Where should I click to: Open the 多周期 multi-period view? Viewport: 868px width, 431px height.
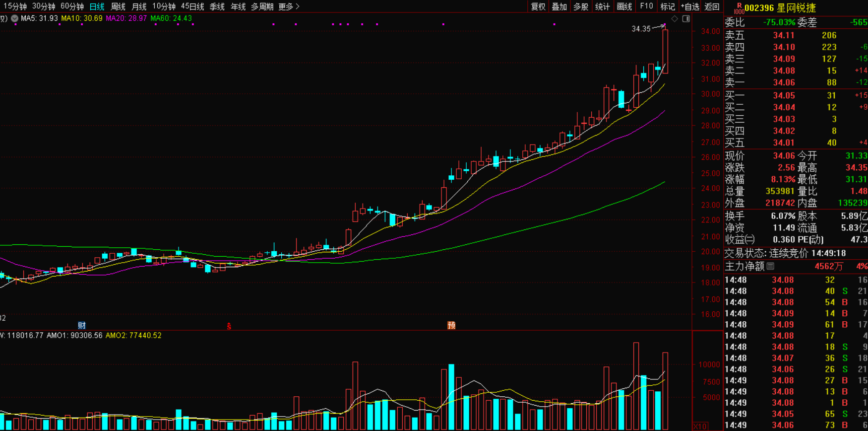pos(262,6)
